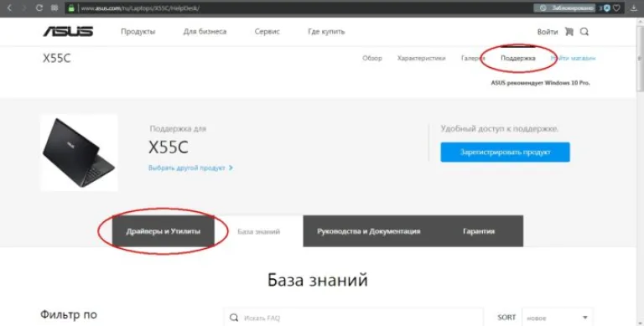Go to the Поддержка section

(x=518, y=59)
